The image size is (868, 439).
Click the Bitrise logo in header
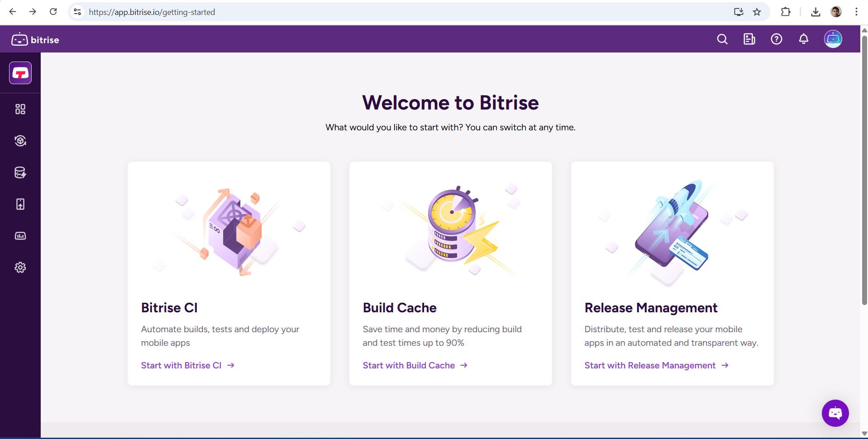(35, 40)
